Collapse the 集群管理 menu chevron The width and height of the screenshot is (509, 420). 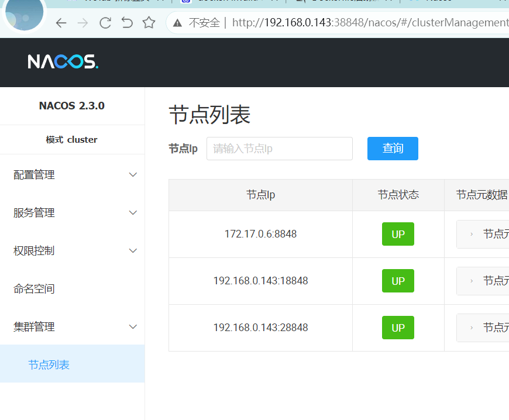click(133, 326)
